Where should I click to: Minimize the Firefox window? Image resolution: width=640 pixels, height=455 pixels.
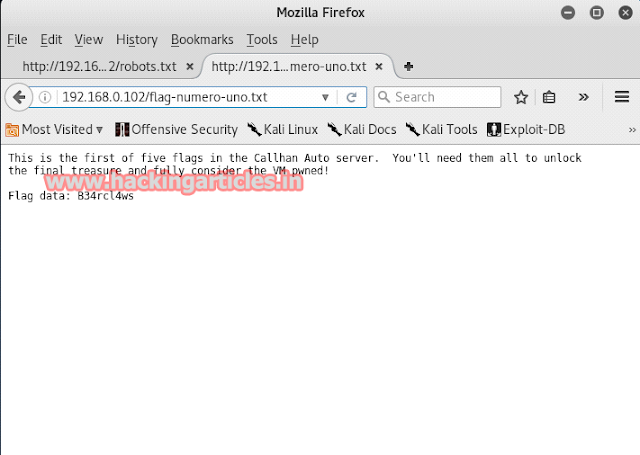568,13
